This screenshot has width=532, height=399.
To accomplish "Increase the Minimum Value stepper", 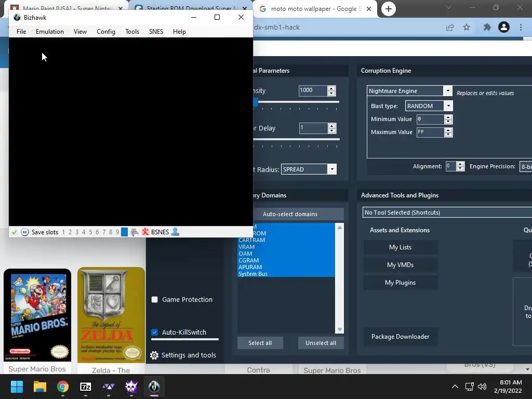I will (x=448, y=117).
